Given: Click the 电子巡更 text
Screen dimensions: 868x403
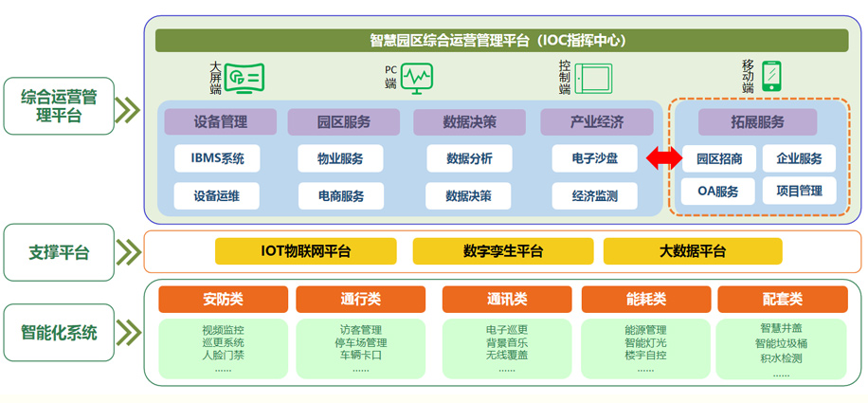Looking at the screenshot, I should coord(507,331).
